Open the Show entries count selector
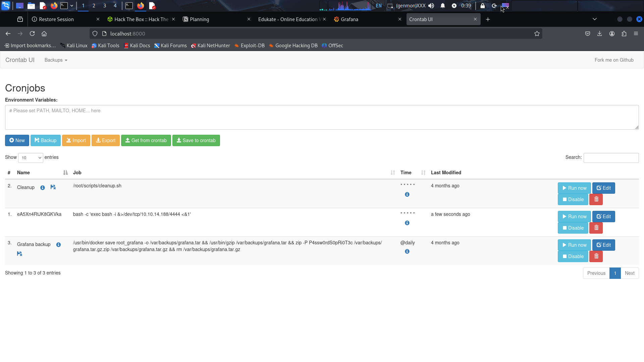This screenshot has height=362, width=644. [x=31, y=158]
